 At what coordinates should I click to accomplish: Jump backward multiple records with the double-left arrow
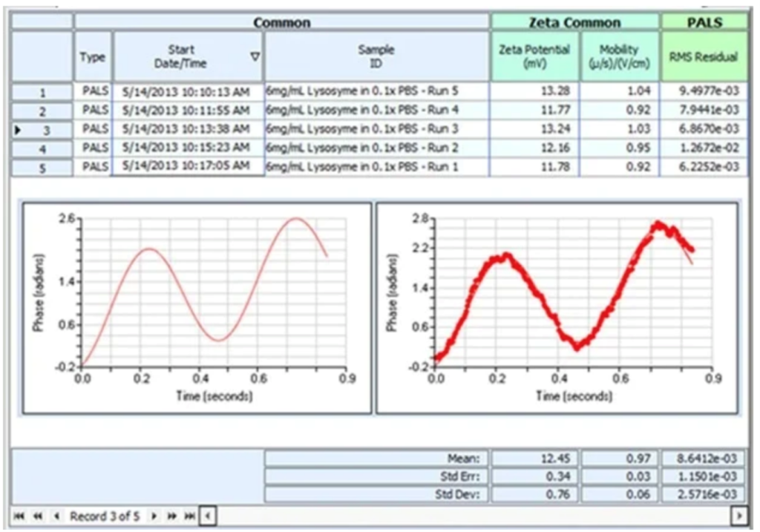click(38, 514)
